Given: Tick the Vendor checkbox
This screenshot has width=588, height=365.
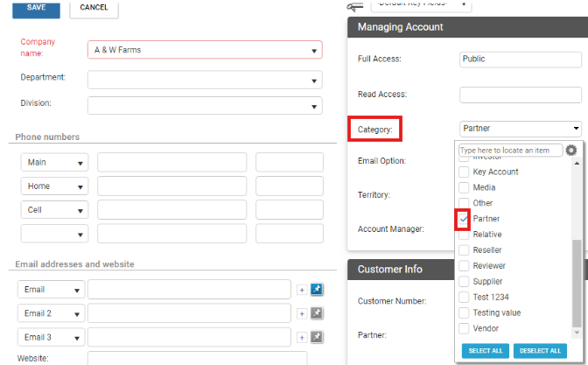Looking at the screenshot, I should coord(464,328).
